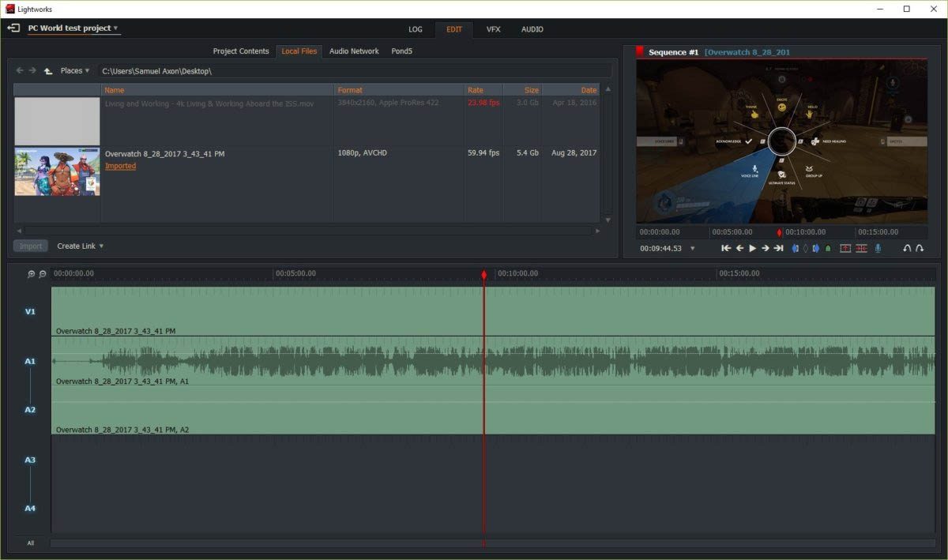Sort files by Name column

coord(218,90)
